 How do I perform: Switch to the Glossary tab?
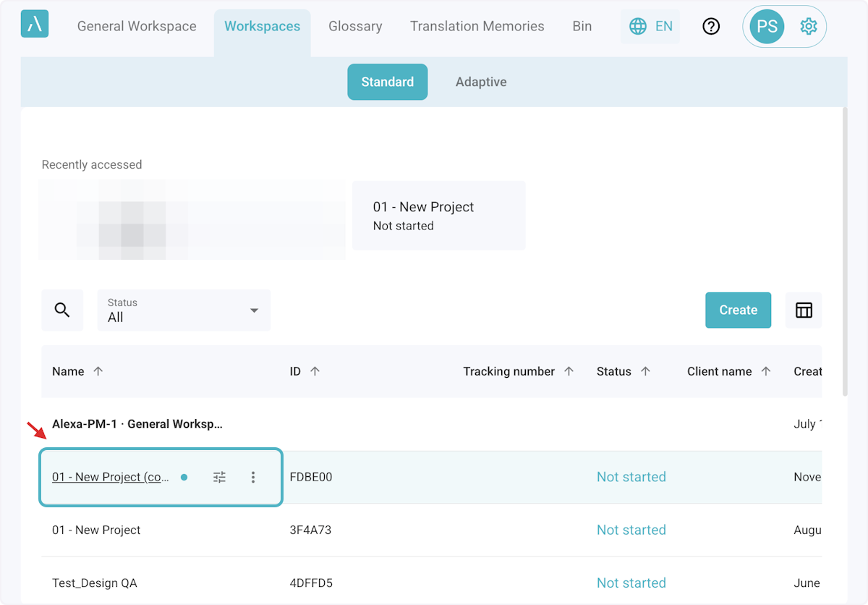click(x=355, y=27)
